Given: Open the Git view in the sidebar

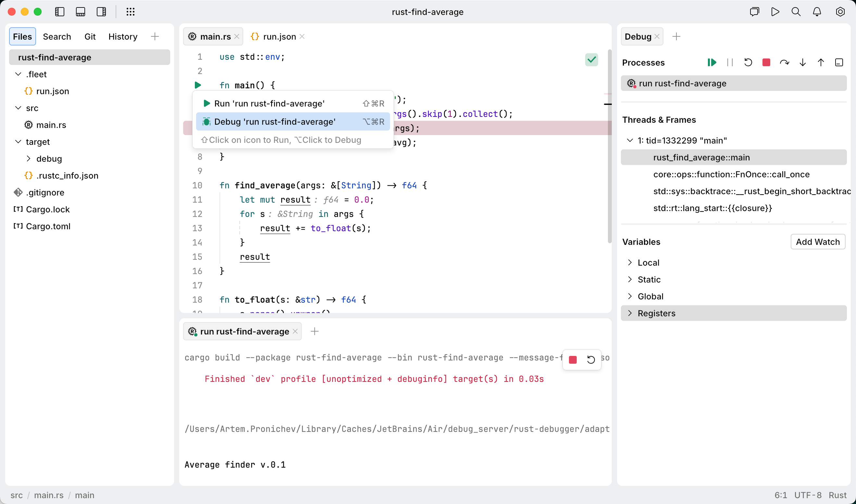Looking at the screenshot, I should (x=90, y=36).
